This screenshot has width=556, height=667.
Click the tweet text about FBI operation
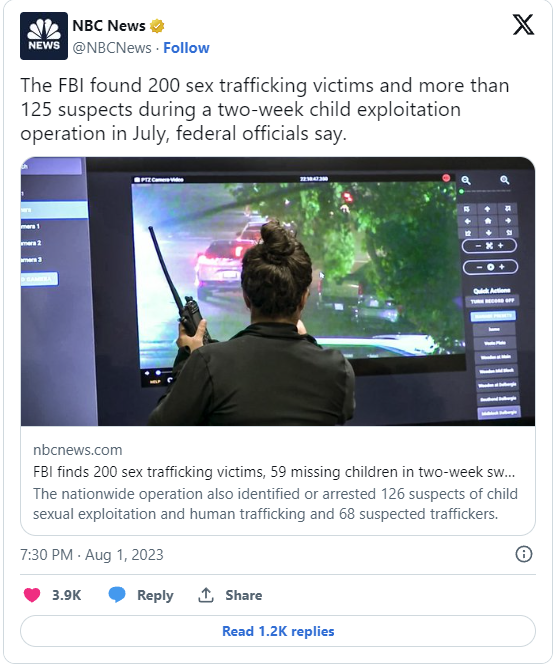tap(265, 109)
